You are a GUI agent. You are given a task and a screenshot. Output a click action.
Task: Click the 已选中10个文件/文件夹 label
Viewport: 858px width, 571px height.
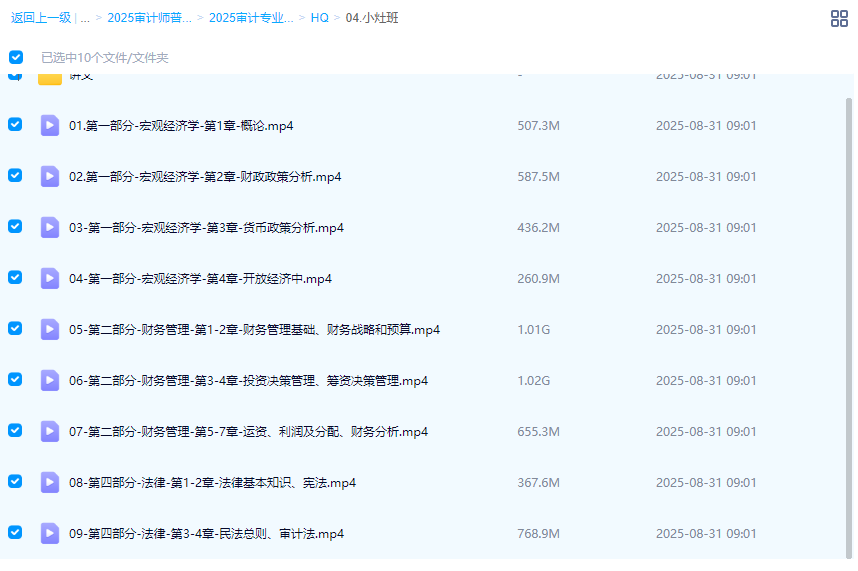105,57
